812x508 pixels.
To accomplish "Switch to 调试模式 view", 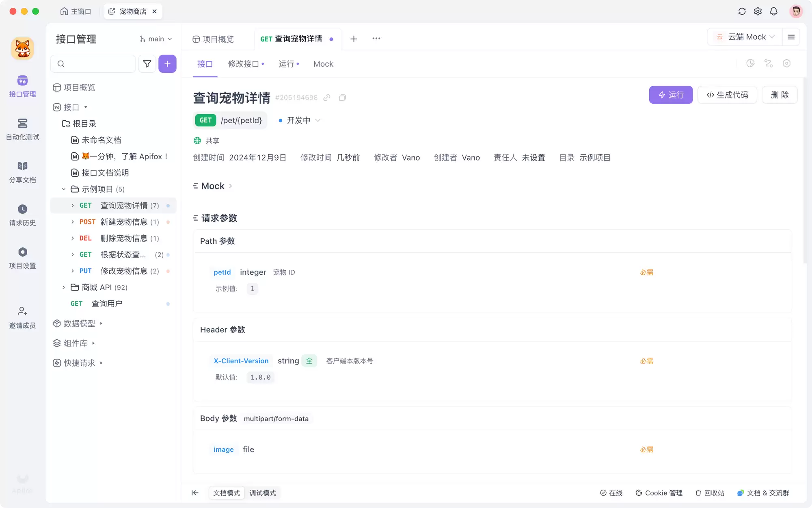I will (x=263, y=493).
